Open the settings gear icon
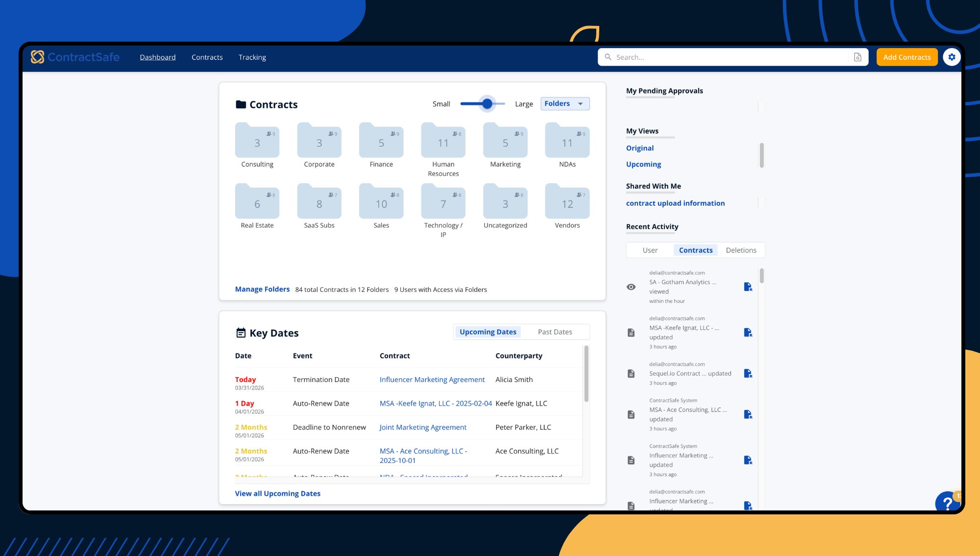Image resolution: width=980 pixels, height=556 pixels. click(952, 57)
